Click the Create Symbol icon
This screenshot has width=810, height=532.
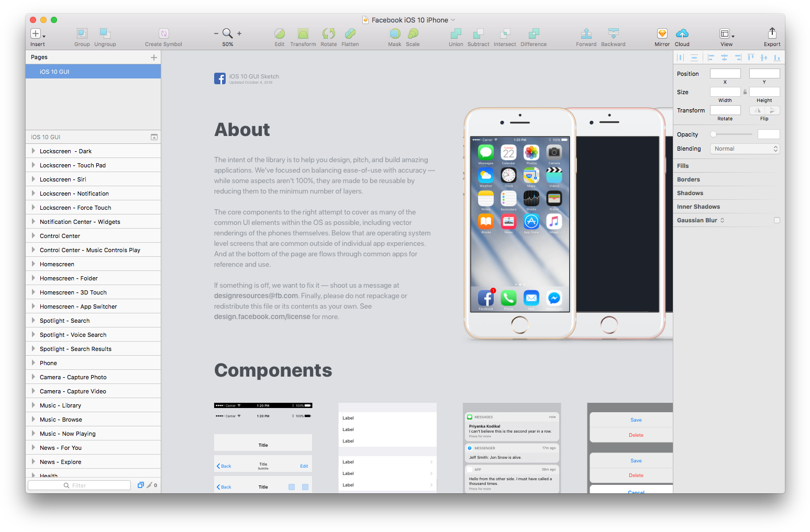(x=163, y=33)
